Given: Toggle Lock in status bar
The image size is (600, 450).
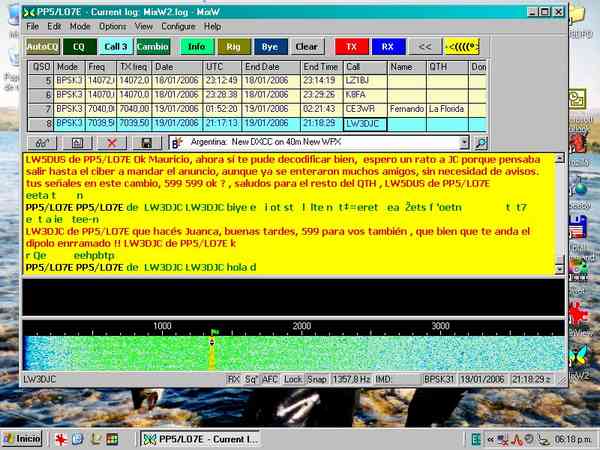Looking at the screenshot, I should pos(293,380).
